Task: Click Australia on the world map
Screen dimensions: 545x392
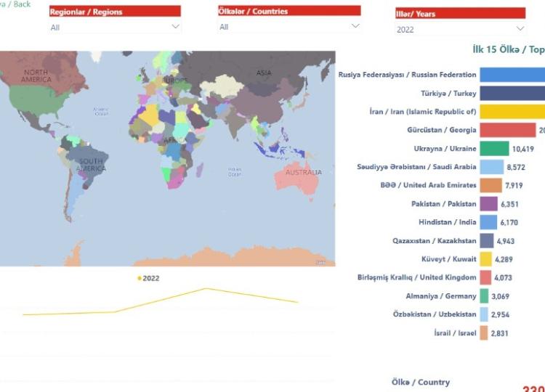Action: click(x=302, y=174)
